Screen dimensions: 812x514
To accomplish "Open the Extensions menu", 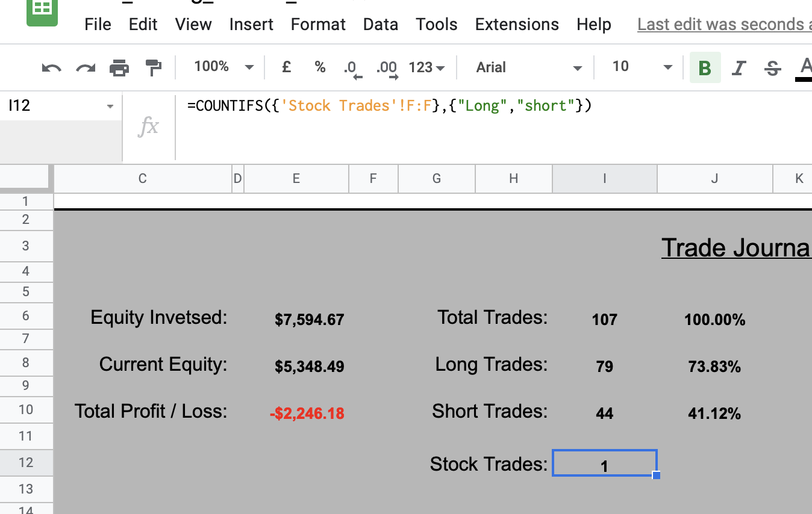I will click(517, 25).
